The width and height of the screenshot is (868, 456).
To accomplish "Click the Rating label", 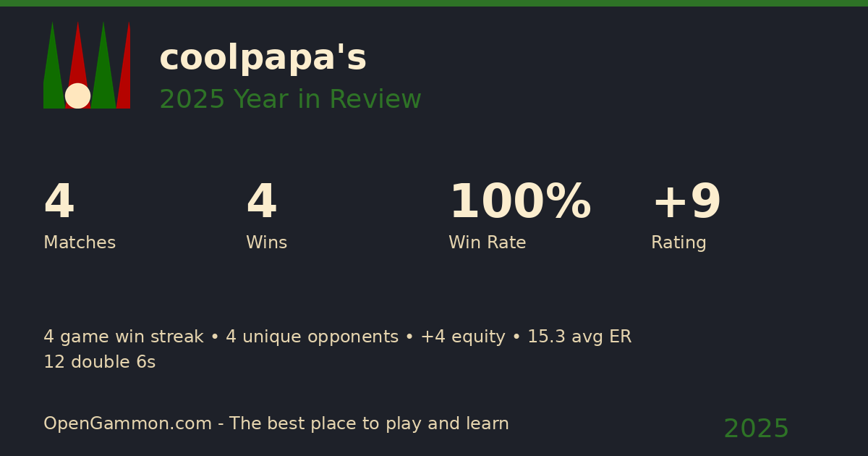I will (x=678, y=243).
